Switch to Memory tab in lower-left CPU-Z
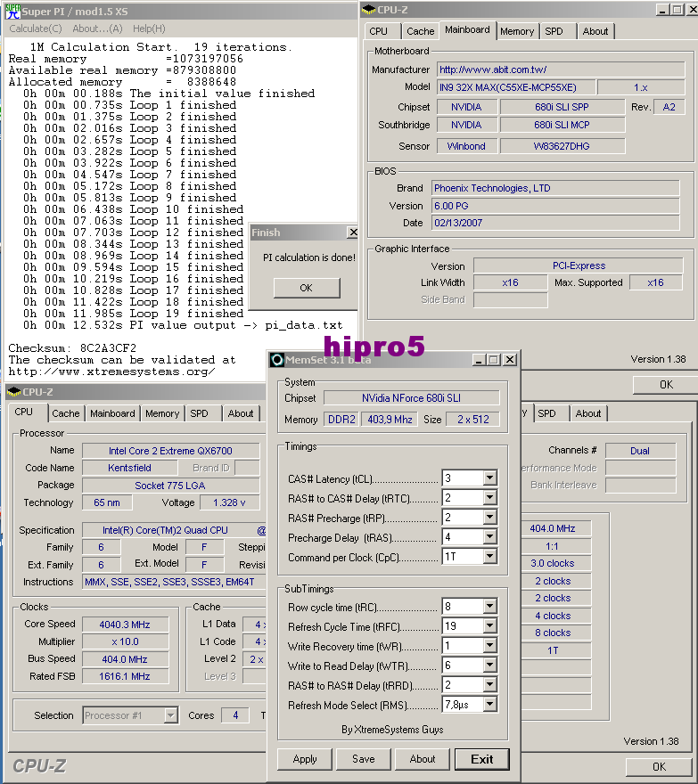Screen dimensions: 698x784 coord(162,413)
